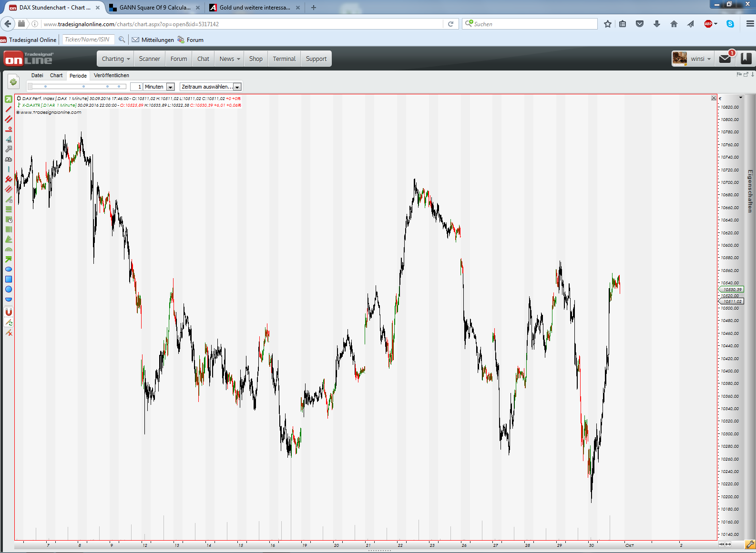The height and width of the screenshot is (553, 756).
Task: Click the Tradesignal Online bookmark
Action: [x=29, y=40]
